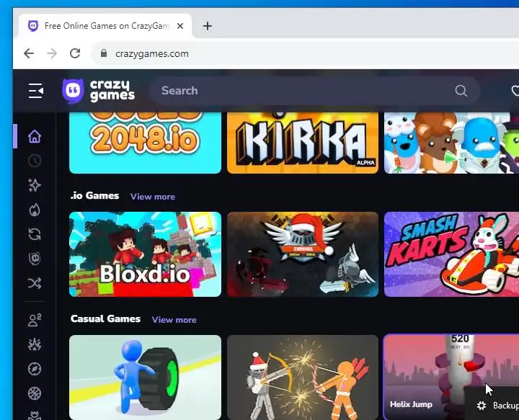The height and width of the screenshot is (420, 519).
Task: Click browser forward arrow
Action: tap(52, 53)
